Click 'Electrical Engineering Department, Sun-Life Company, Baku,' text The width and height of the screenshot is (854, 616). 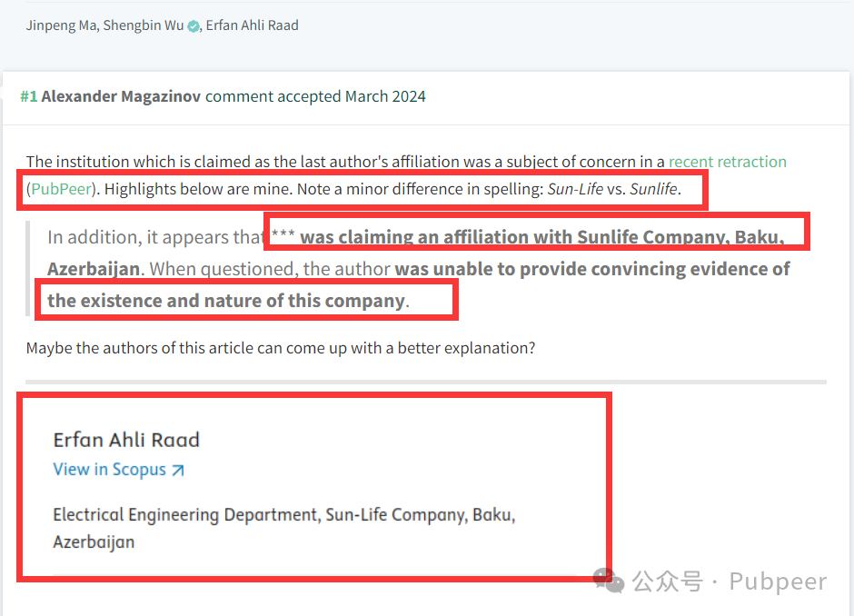click(284, 514)
